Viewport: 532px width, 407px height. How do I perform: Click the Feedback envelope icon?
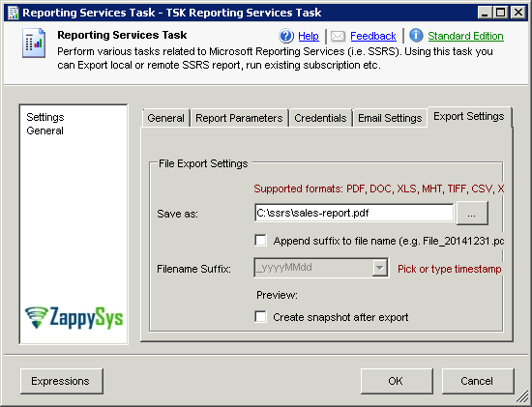coord(338,36)
